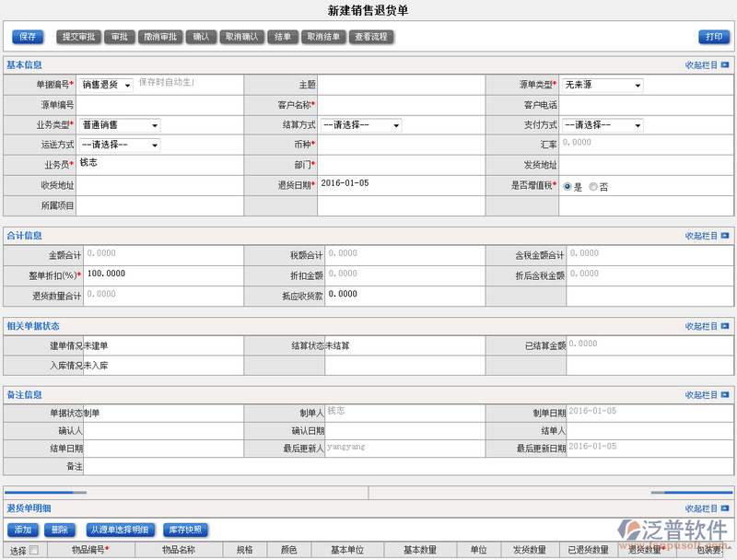
Task: Click 收起栏目 link in 备注信息
Action: (x=701, y=395)
